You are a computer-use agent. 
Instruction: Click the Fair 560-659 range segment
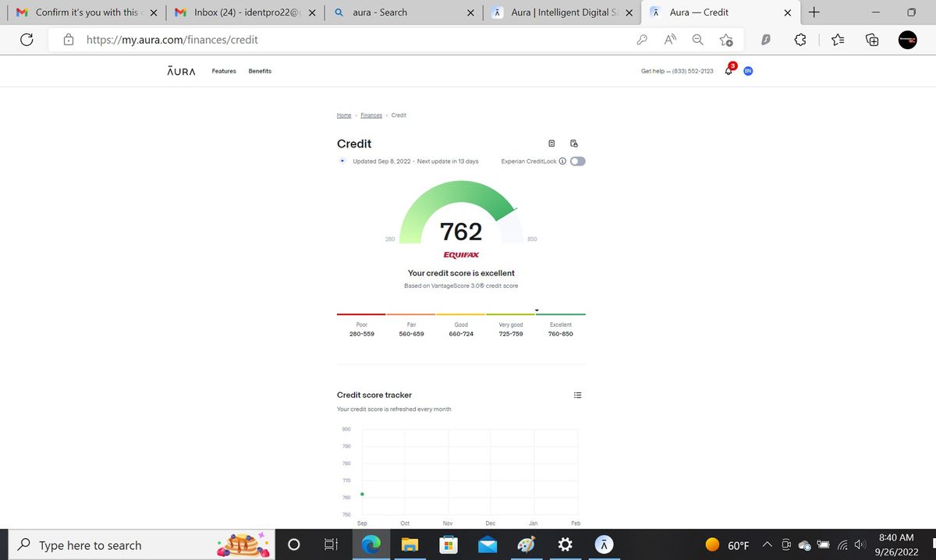411,326
